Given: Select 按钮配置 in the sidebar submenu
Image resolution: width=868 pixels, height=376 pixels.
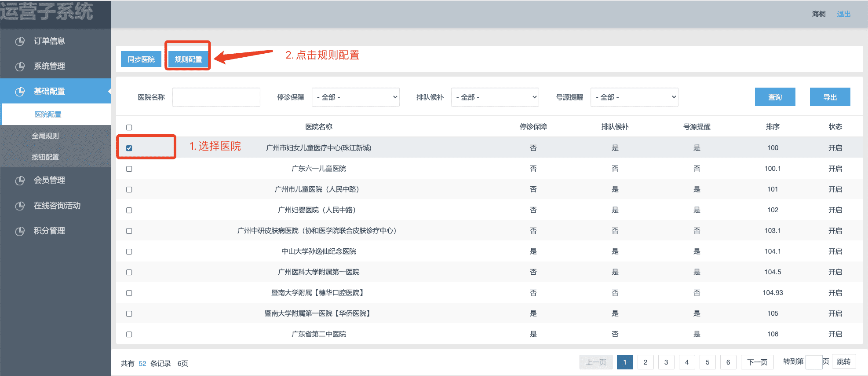Looking at the screenshot, I should click(45, 157).
